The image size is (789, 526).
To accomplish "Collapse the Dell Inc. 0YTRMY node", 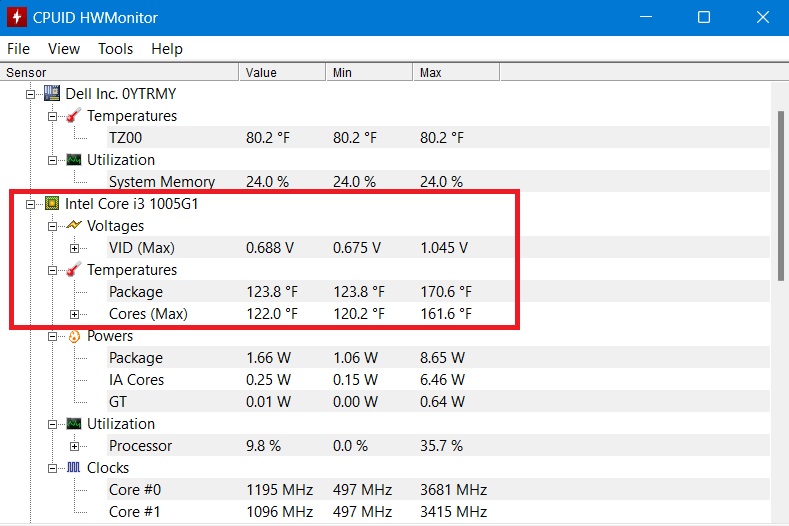I will coord(30,94).
